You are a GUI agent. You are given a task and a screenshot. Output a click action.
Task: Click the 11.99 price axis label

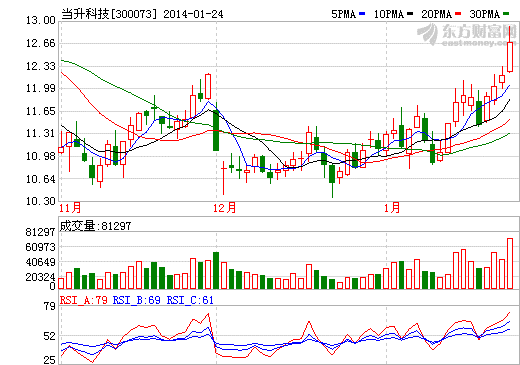[x=41, y=88]
